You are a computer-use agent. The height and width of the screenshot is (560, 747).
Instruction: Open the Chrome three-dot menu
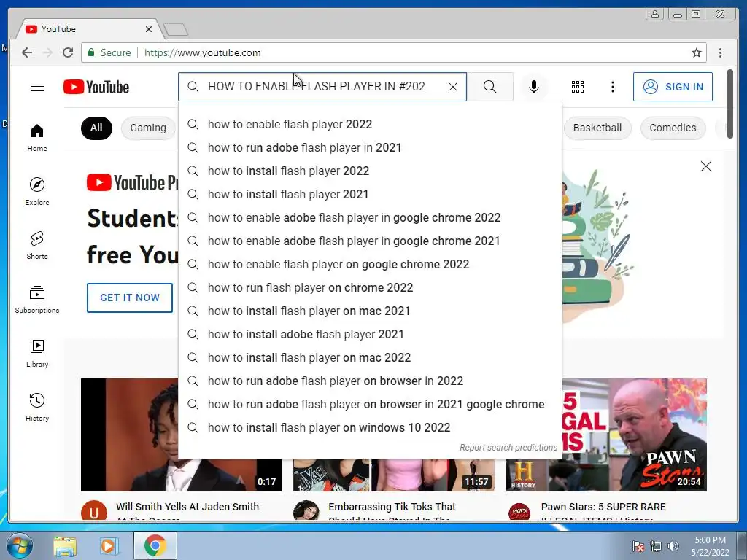click(x=720, y=52)
